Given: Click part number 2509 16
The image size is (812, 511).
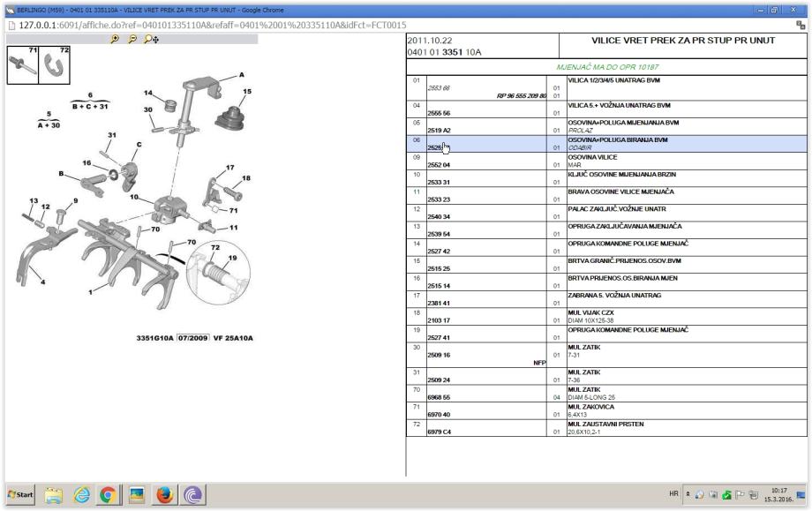Looking at the screenshot, I should click(x=439, y=355).
